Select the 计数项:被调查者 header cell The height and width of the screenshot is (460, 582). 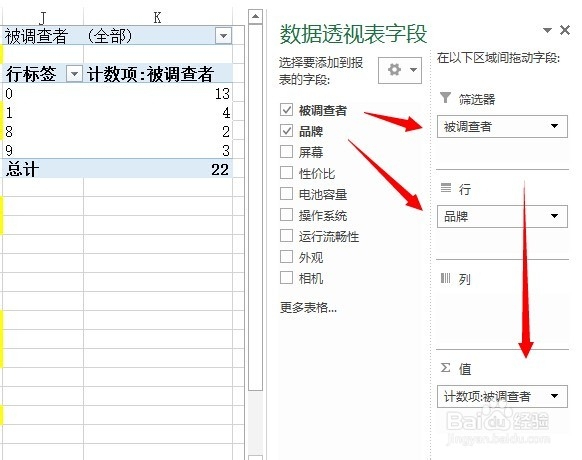(158, 74)
